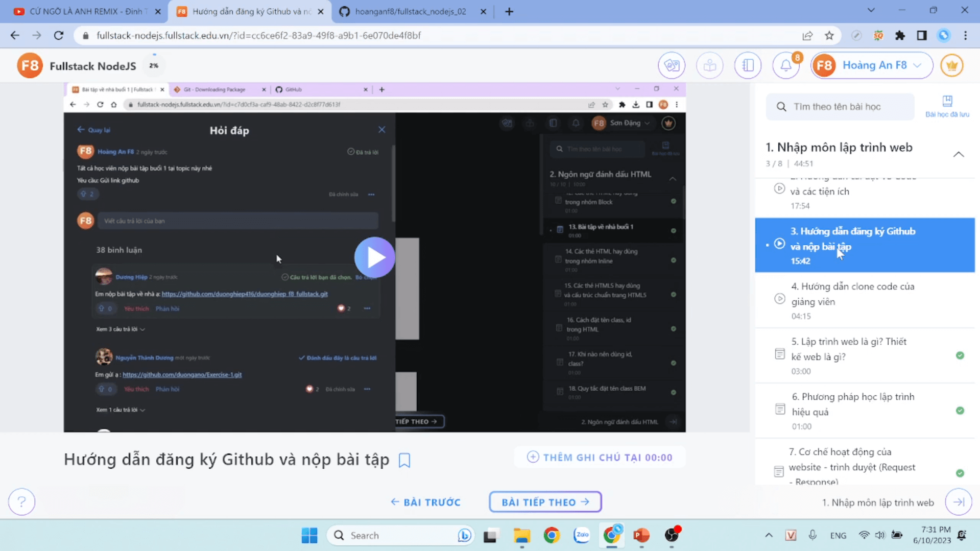Open PowerPoint from taskbar
Viewport: 980px width, 551px height.
point(641,535)
